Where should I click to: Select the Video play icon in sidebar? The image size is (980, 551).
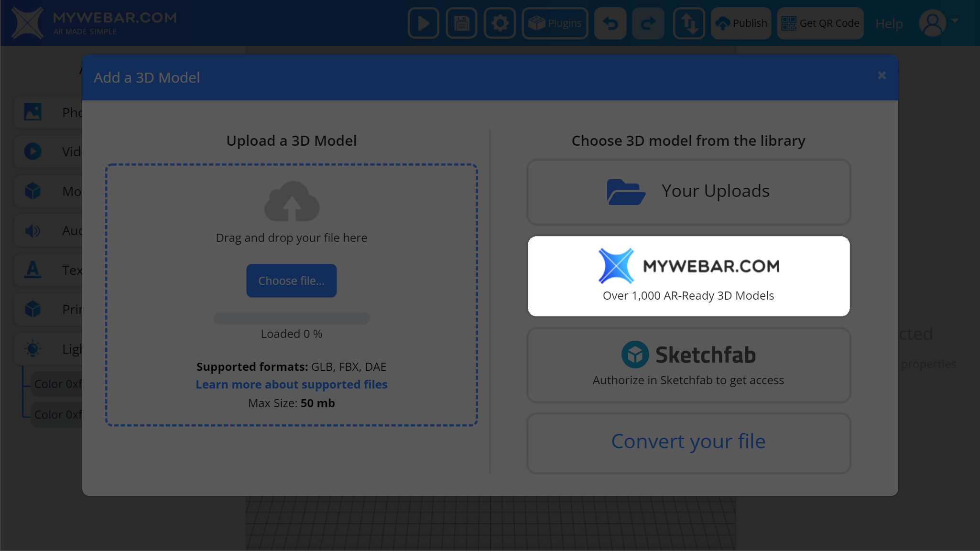33,151
